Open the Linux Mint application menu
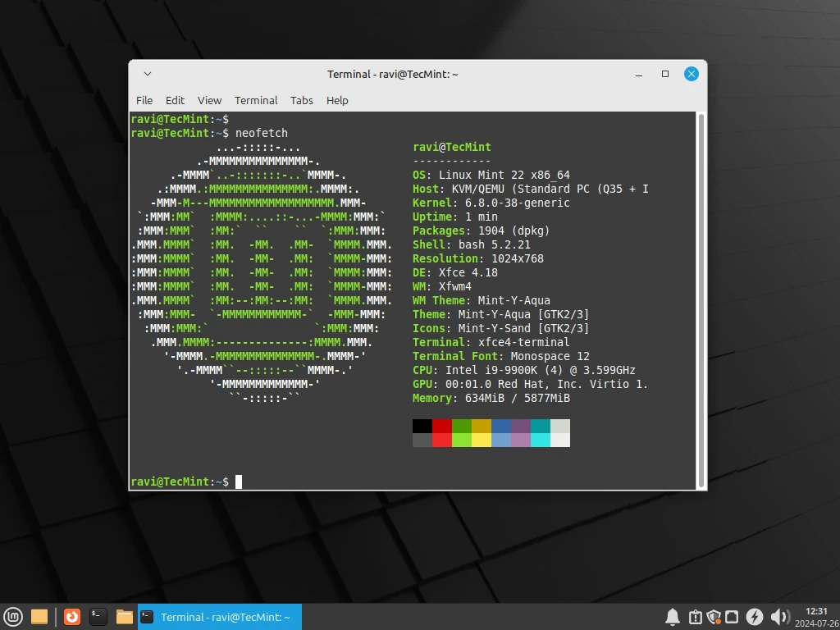Viewport: 840px width, 630px height. point(13,616)
